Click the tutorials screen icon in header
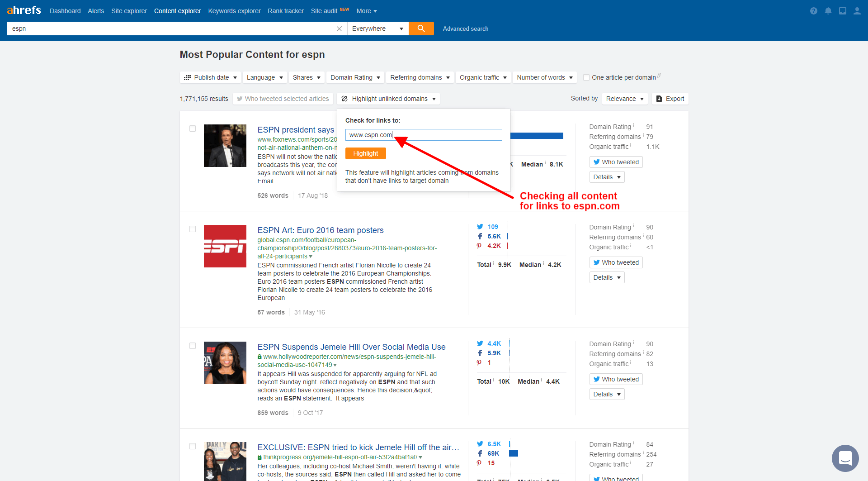The height and width of the screenshot is (481, 868). [x=842, y=11]
